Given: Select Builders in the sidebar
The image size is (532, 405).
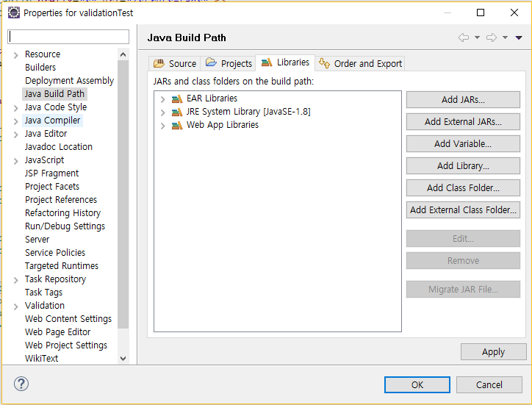Looking at the screenshot, I should (x=40, y=67).
